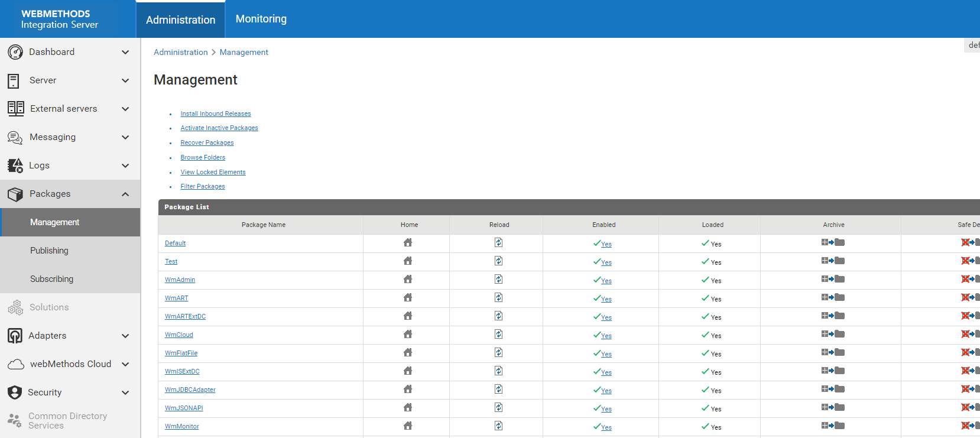Expand the Messaging menu chevron

point(125,137)
